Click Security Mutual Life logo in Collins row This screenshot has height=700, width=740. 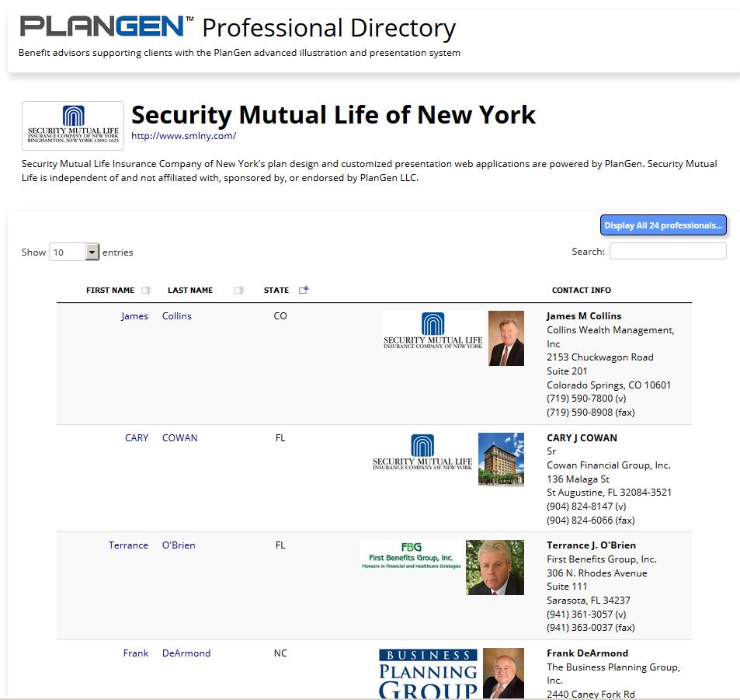point(433,331)
